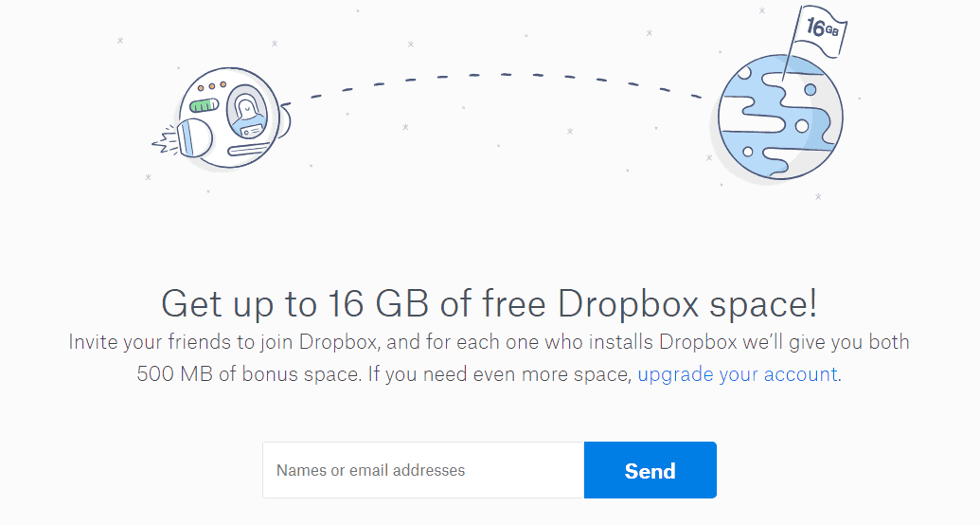Image resolution: width=980 pixels, height=525 pixels.
Task: Focus the Names or email addresses field
Action: tap(424, 470)
